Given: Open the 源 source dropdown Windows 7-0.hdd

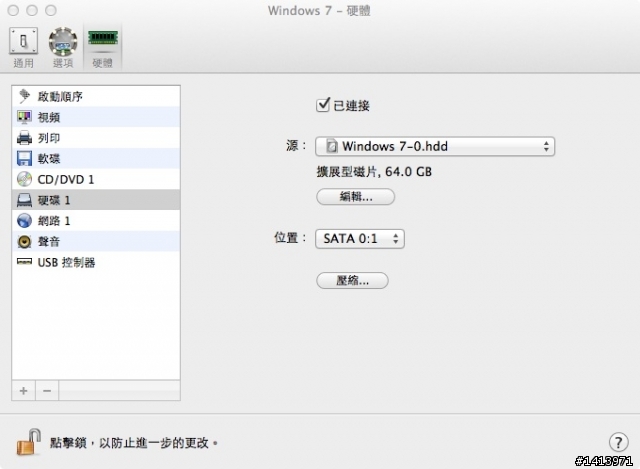Looking at the screenshot, I should tap(435, 146).
